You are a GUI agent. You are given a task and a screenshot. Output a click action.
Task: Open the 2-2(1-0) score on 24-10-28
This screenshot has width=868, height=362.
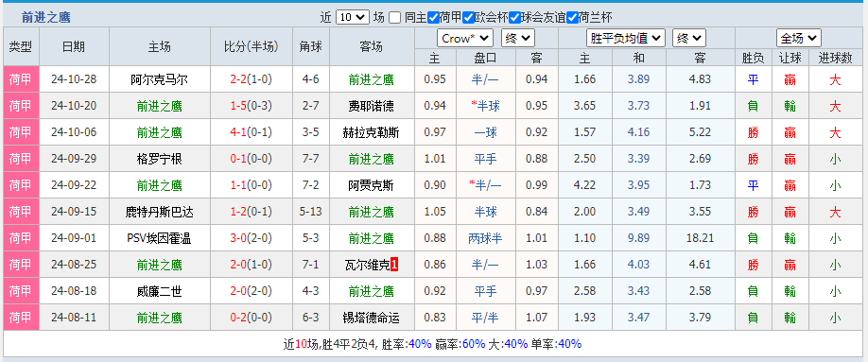coord(252,79)
